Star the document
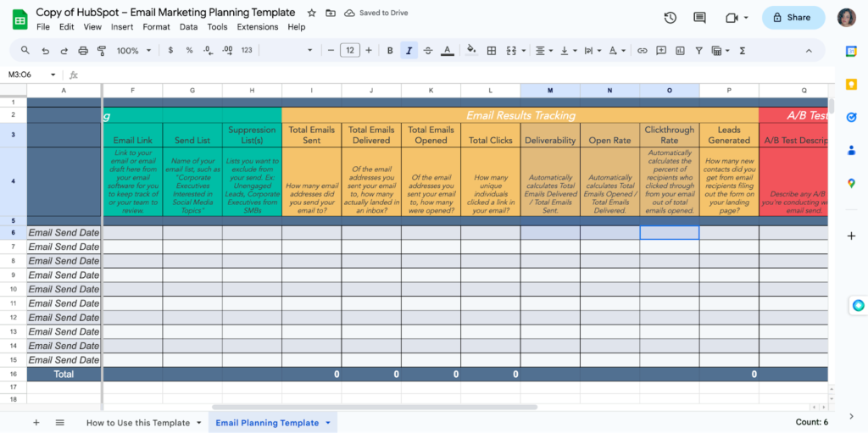Viewport: 868px width, 433px height. 312,13
